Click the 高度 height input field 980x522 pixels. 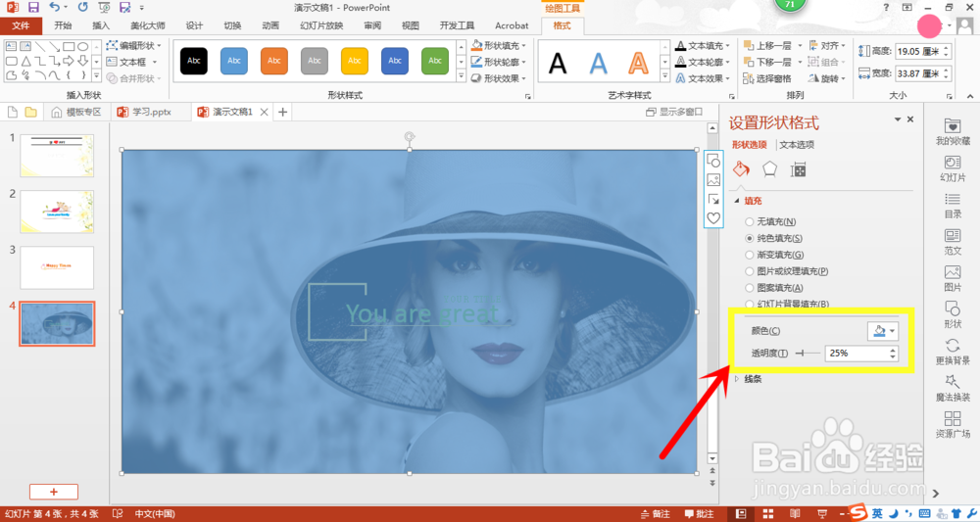tap(919, 51)
